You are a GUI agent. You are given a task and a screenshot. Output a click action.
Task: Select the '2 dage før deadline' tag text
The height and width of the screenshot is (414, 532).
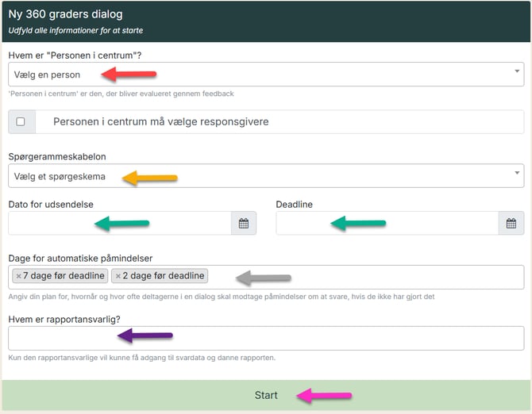pyautogui.click(x=164, y=276)
